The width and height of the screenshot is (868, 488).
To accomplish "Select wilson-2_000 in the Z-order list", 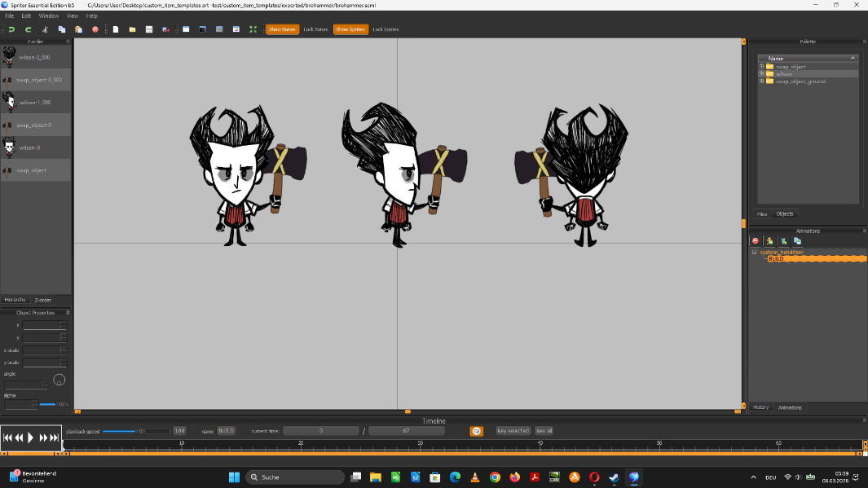I will tap(36, 57).
